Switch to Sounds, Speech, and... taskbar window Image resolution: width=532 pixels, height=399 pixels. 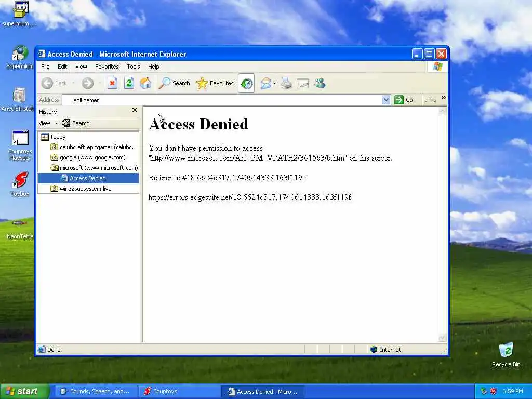coord(96,391)
